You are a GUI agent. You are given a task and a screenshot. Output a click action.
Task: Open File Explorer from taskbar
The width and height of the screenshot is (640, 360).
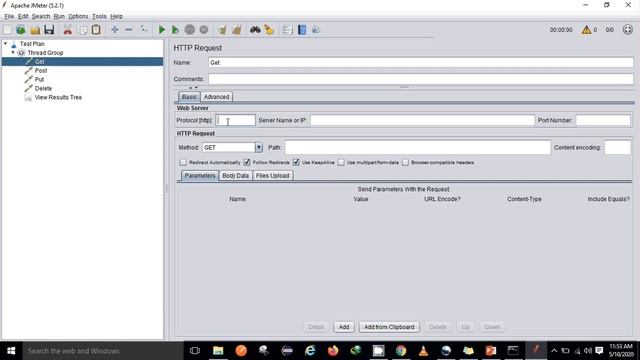coord(218,351)
